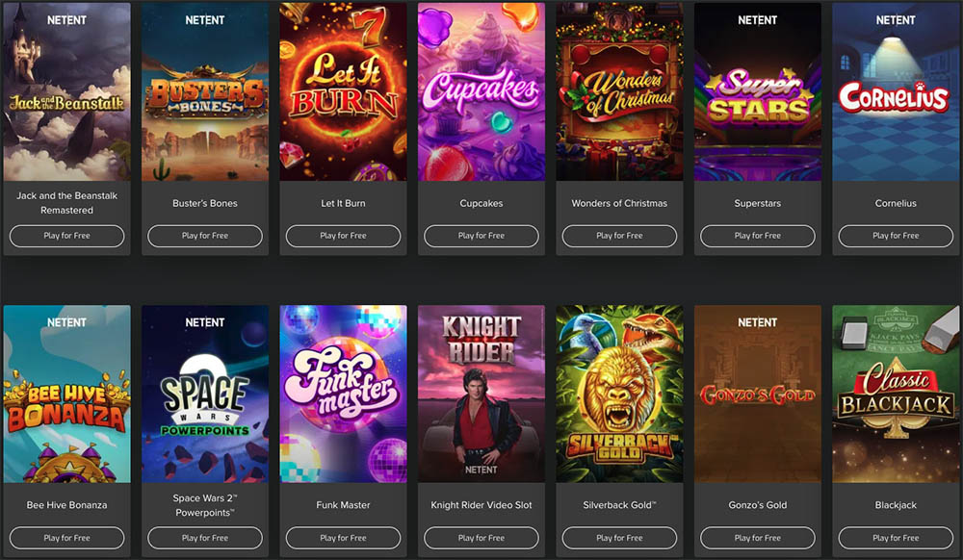
Task: Open the Funk Master game thumbnail
Action: pyautogui.click(x=344, y=394)
